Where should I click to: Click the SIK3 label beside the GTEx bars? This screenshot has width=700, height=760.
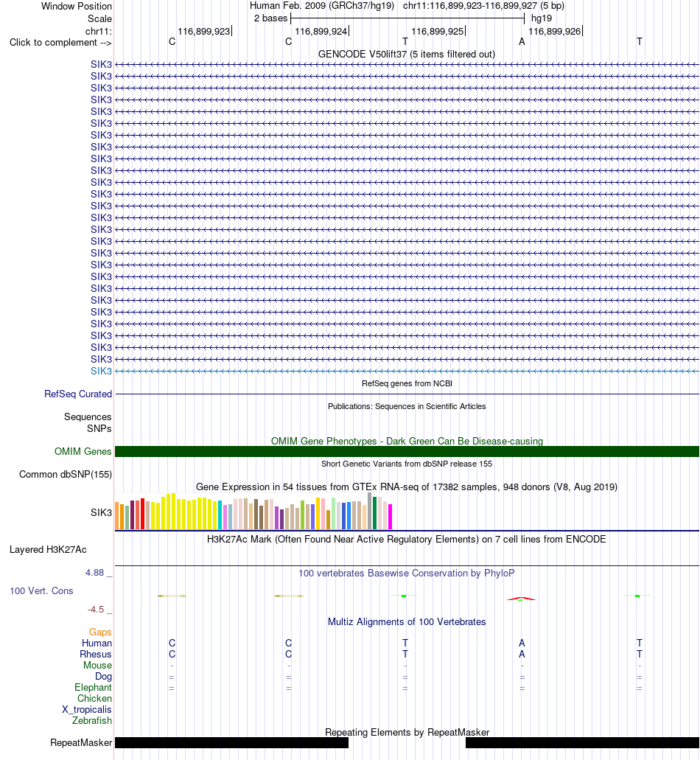tap(101, 513)
